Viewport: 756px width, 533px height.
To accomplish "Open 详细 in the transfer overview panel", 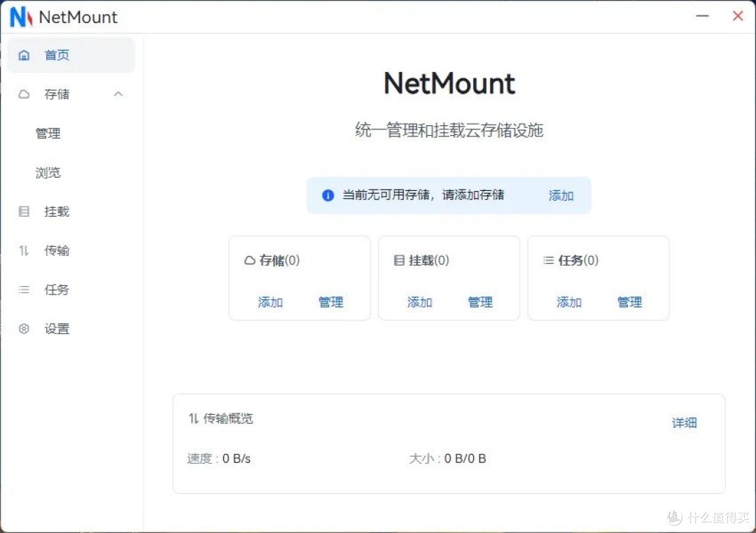I will (x=684, y=422).
